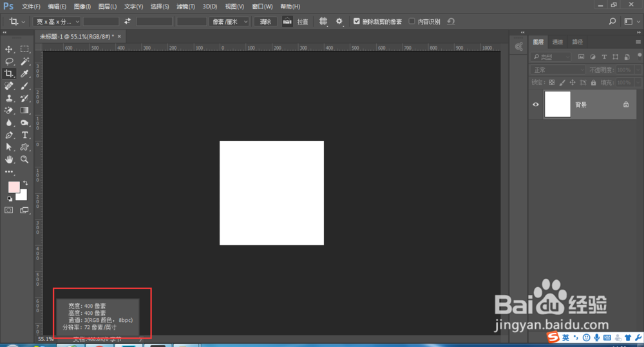644x347 pixels.
Task: Switch to the 通道 tab
Action: click(x=557, y=42)
